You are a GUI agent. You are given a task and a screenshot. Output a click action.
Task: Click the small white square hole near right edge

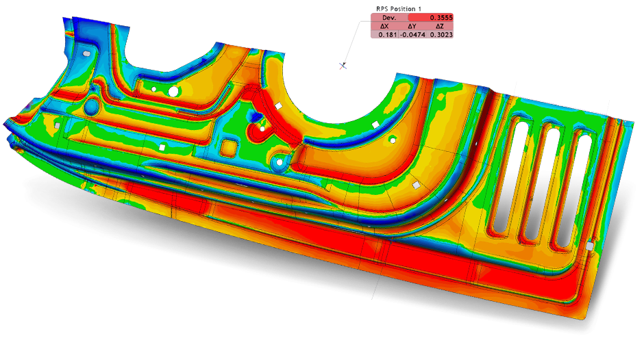(x=589, y=246)
